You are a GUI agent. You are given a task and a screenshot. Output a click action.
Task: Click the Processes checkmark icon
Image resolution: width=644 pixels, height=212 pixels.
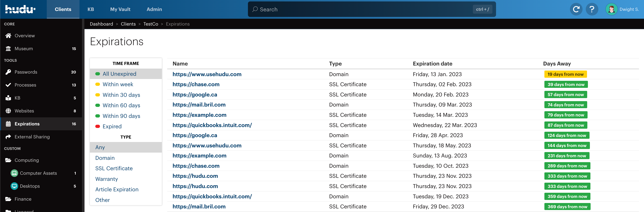point(8,85)
